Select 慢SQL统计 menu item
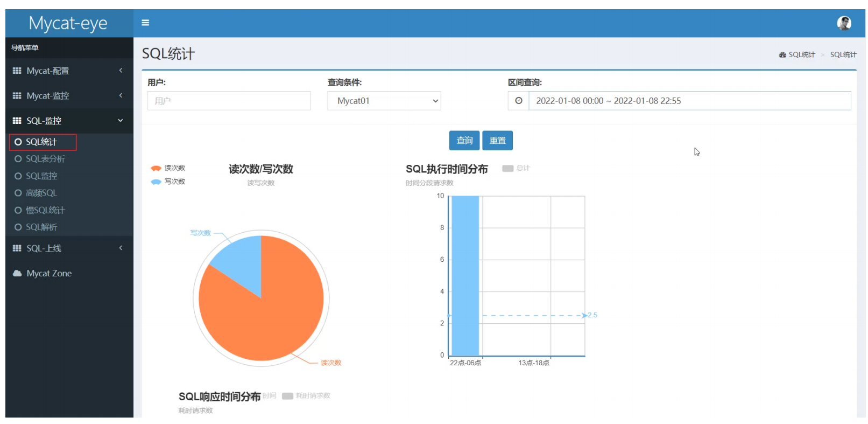Image resolution: width=868 pixels, height=424 pixels. coord(45,210)
